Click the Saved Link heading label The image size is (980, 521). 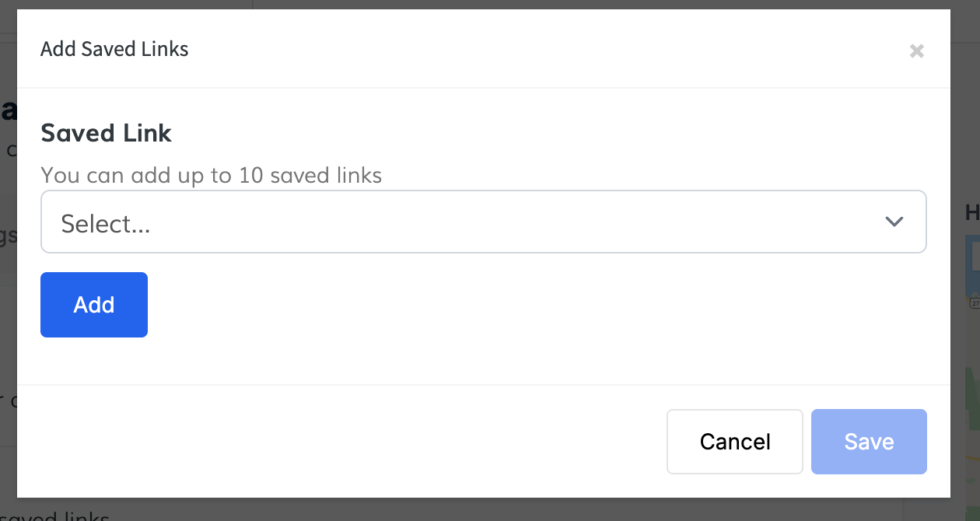[x=106, y=133]
